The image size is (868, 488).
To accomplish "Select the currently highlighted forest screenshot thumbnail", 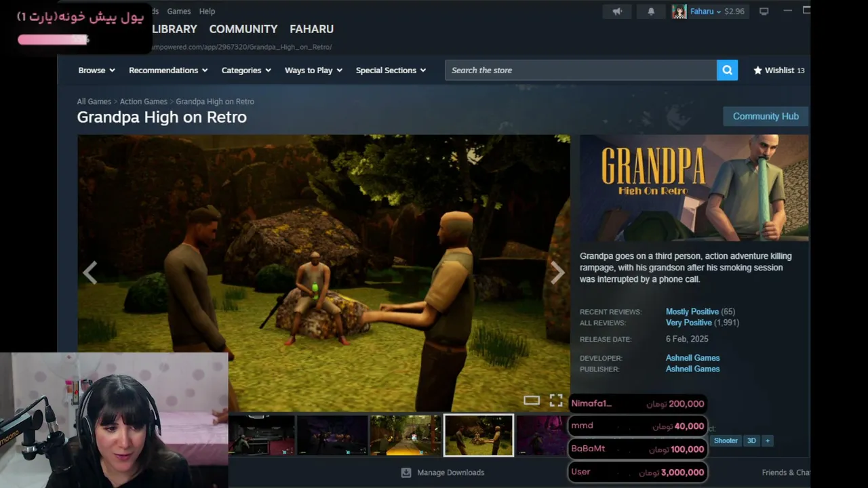I will pos(478,435).
